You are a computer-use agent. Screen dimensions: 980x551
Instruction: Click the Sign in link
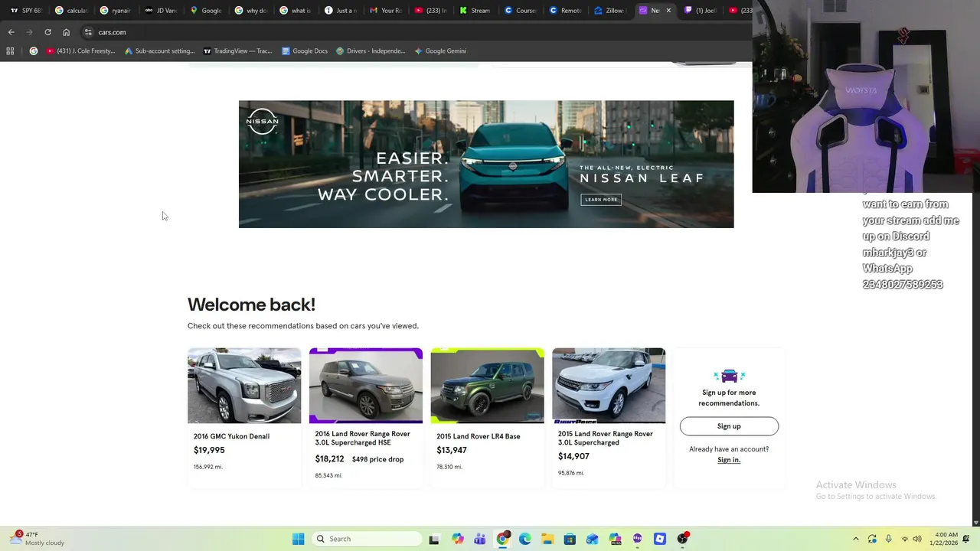point(729,460)
